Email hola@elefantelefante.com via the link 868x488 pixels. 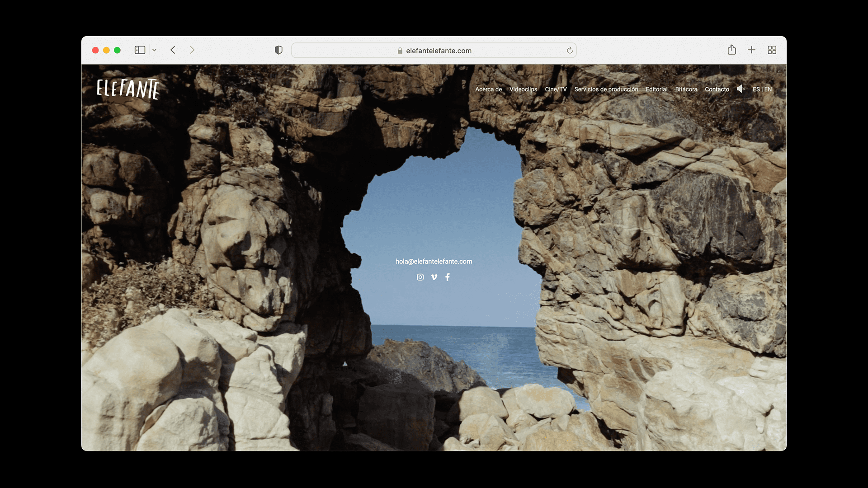click(434, 261)
